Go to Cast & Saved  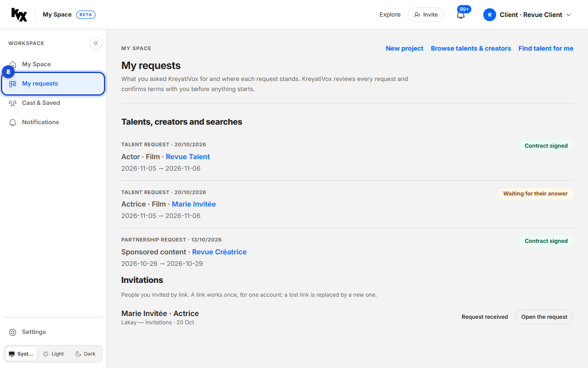(x=53, y=103)
